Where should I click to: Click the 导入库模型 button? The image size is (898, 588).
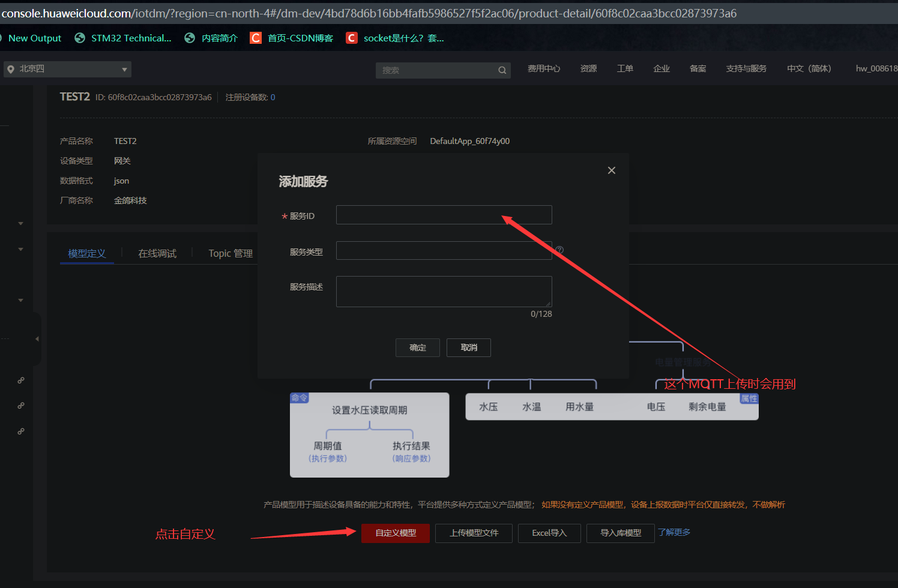[x=621, y=533]
